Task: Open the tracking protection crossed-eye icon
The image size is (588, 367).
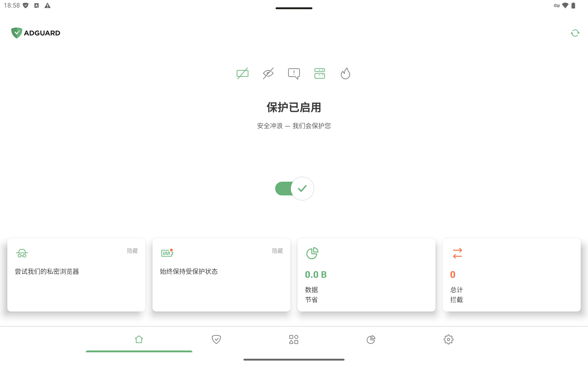Action: pyautogui.click(x=268, y=73)
